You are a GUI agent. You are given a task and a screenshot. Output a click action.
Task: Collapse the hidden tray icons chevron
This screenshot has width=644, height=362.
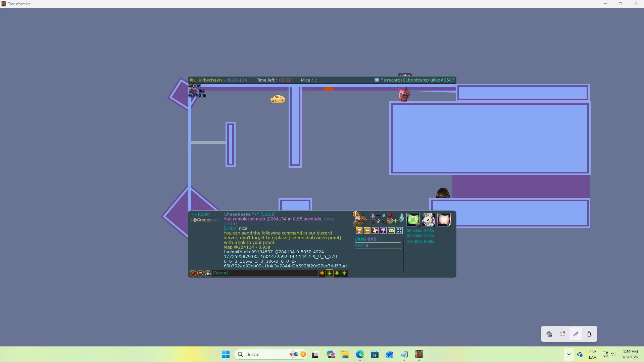point(569,354)
